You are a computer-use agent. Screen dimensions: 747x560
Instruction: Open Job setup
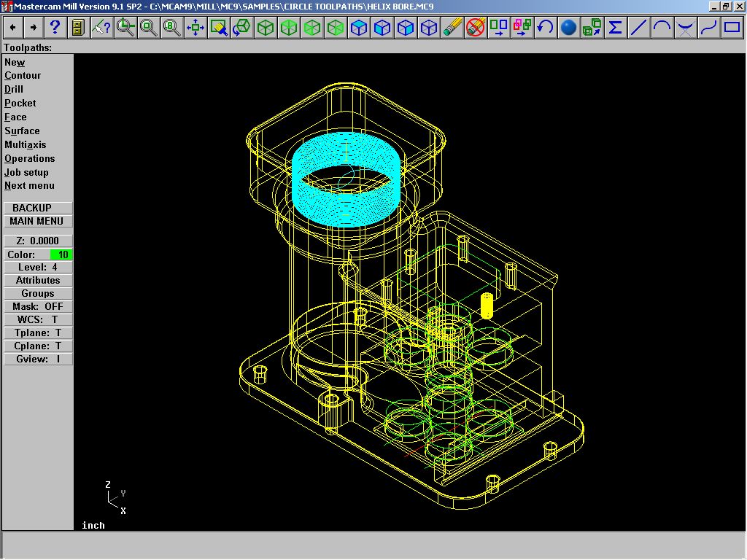27,172
